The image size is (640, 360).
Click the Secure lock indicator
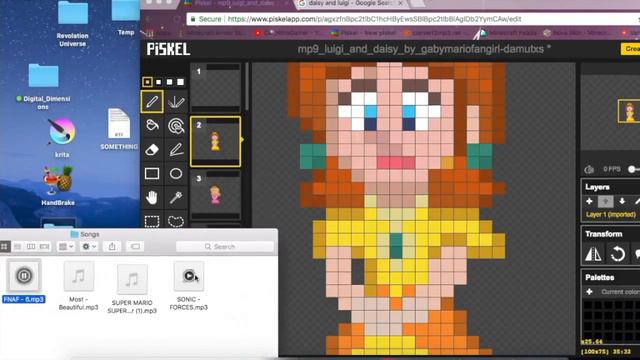pos(206,19)
